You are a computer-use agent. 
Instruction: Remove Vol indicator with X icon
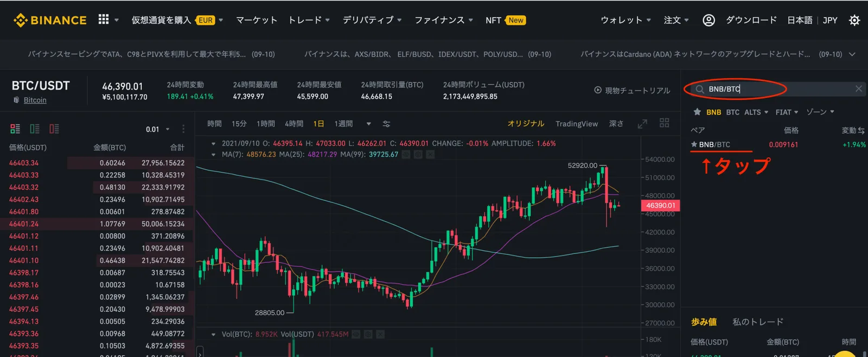click(380, 334)
